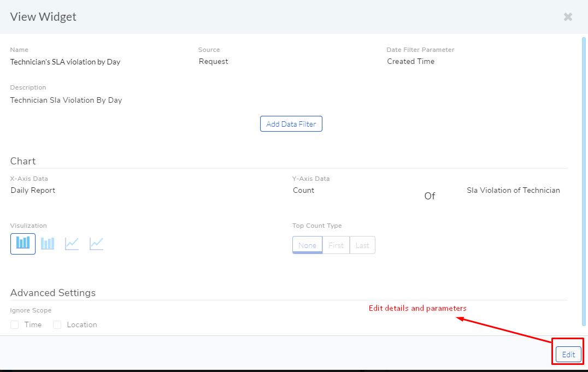The height and width of the screenshot is (372, 588).
Task: Click the 'Of' text between Y-axis values
Action: tap(430, 196)
